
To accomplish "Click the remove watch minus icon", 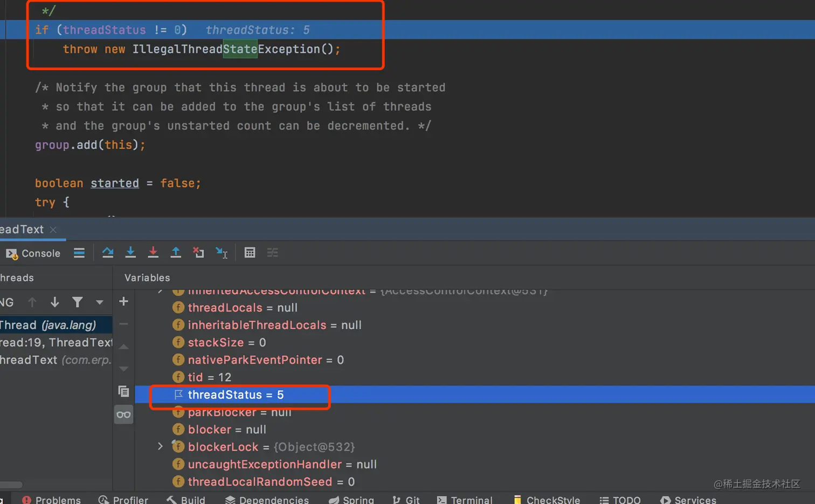I will 123,324.
